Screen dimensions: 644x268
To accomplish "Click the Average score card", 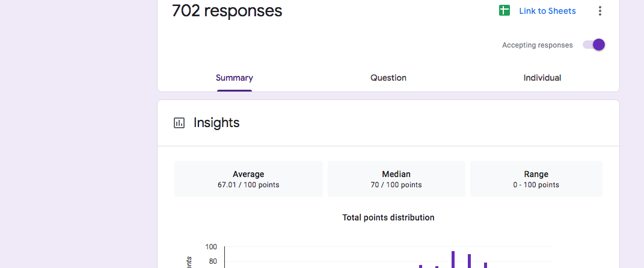I will [x=248, y=179].
